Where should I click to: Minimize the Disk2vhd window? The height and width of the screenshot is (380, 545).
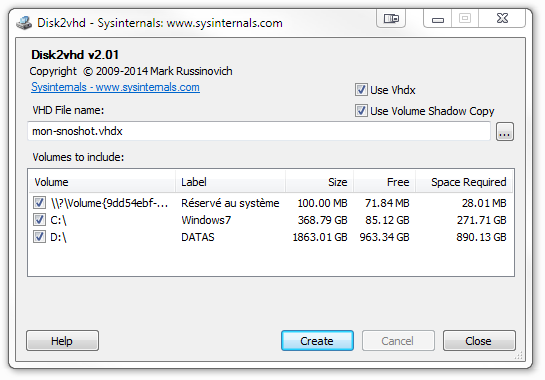click(x=438, y=18)
